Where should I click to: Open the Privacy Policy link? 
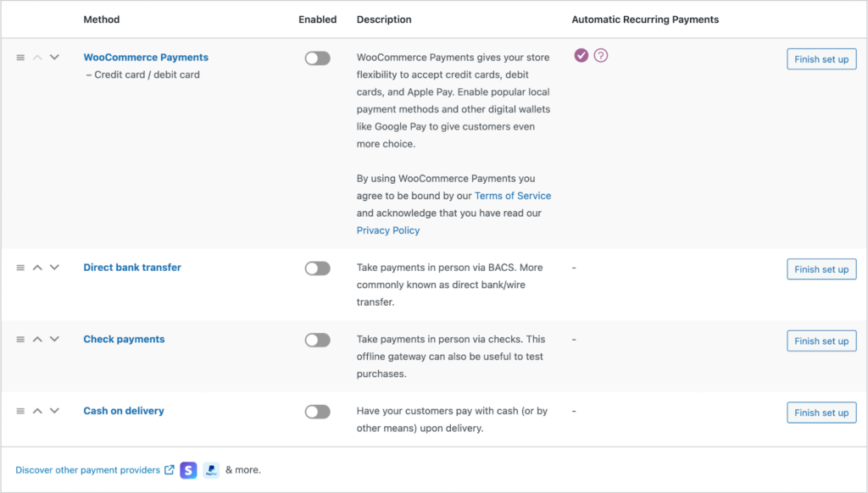coord(388,230)
